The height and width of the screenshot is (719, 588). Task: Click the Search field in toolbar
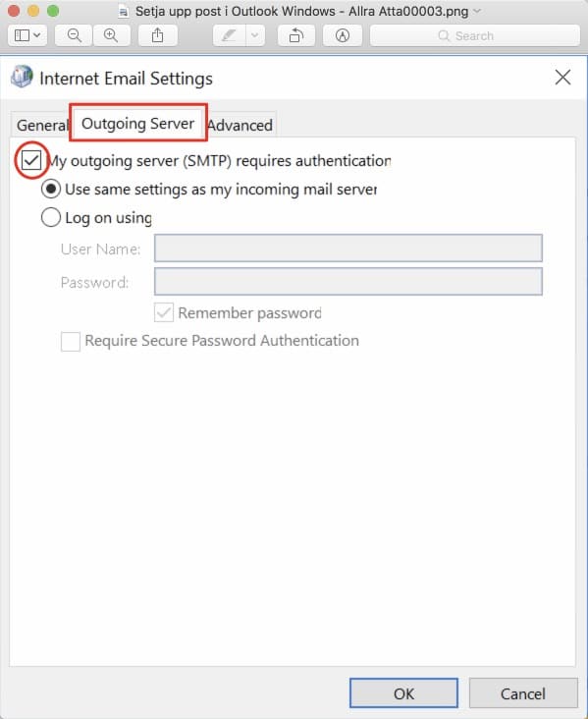(475, 35)
